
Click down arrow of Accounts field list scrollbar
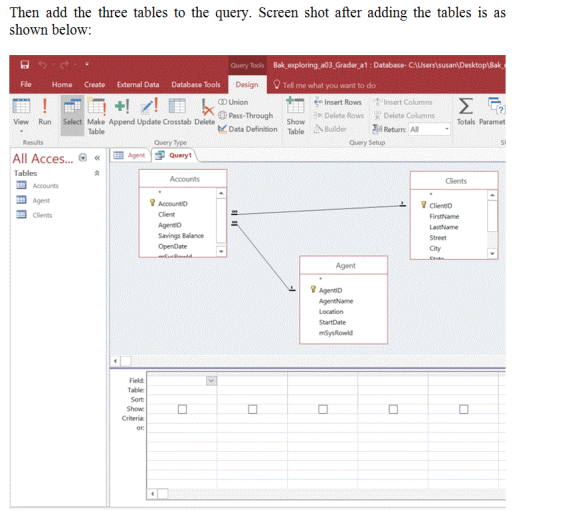[x=221, y=252]
